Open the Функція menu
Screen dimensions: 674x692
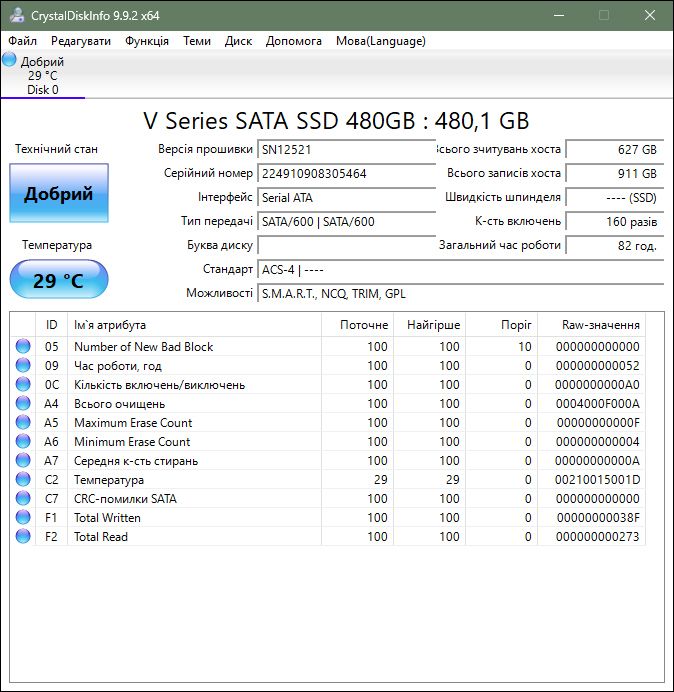tap(147, 41)
